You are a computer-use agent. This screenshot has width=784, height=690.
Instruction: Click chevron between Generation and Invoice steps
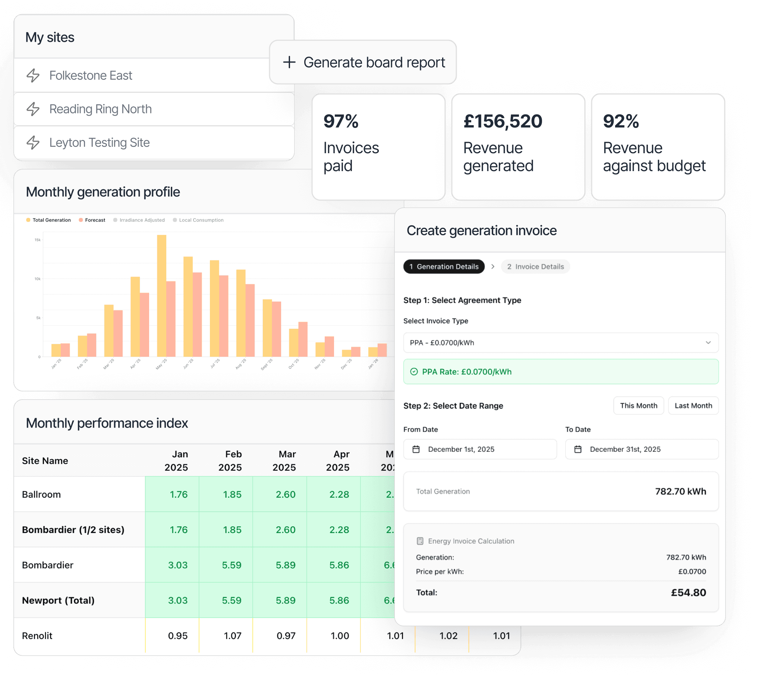[493, 267]
